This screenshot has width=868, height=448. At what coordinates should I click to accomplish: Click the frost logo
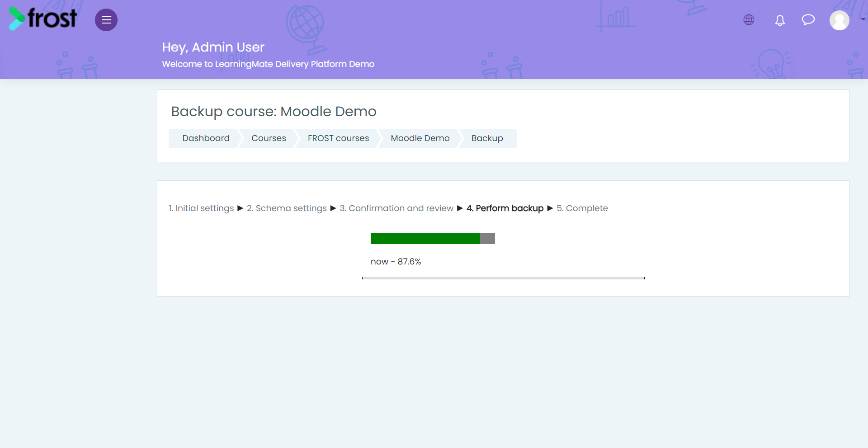43,19
